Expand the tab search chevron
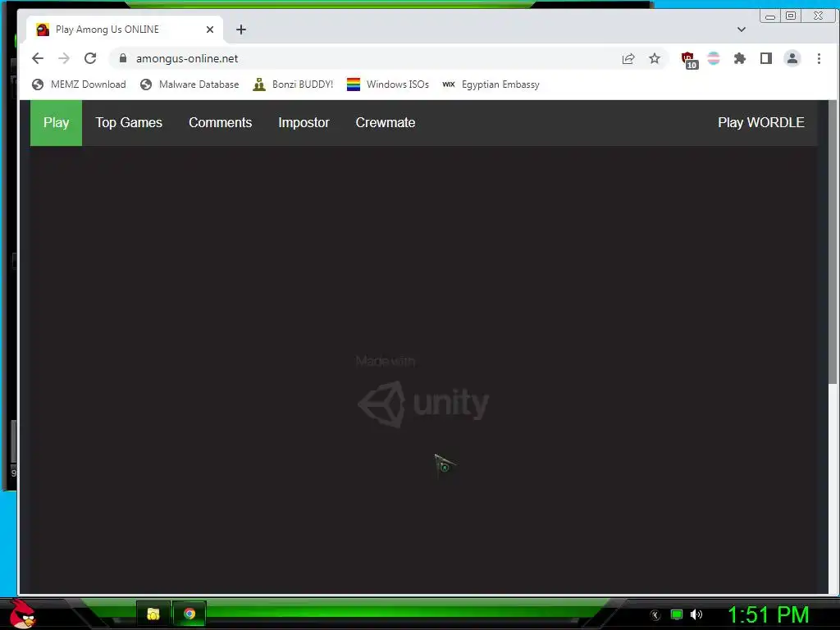 (742, 30)
